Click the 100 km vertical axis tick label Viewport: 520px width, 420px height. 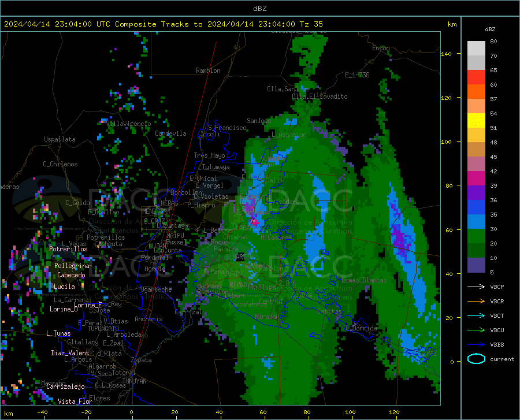[x=447, y=142]
